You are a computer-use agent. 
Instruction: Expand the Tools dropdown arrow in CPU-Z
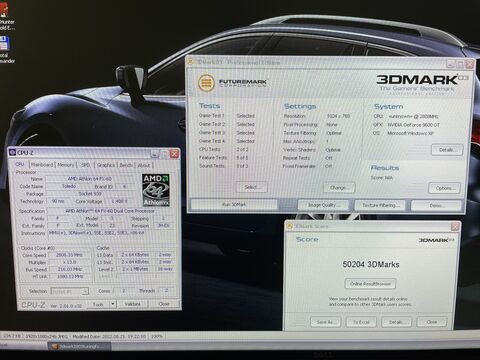click(x=113, y=304)
